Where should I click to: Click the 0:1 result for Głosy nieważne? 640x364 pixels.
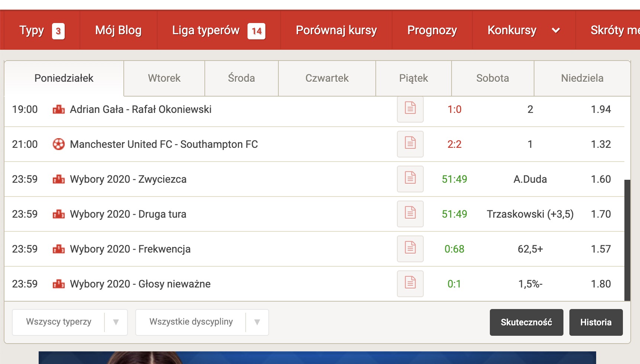[455, 284]
